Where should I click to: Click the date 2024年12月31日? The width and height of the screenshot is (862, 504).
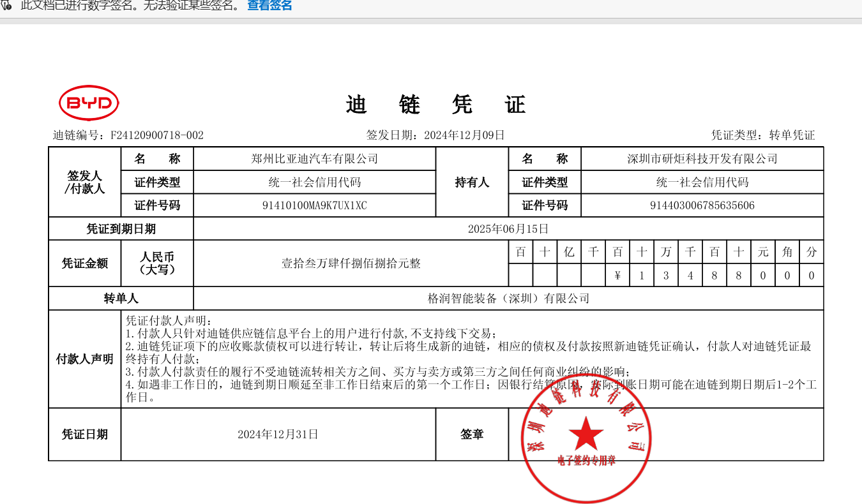point(278,434)
